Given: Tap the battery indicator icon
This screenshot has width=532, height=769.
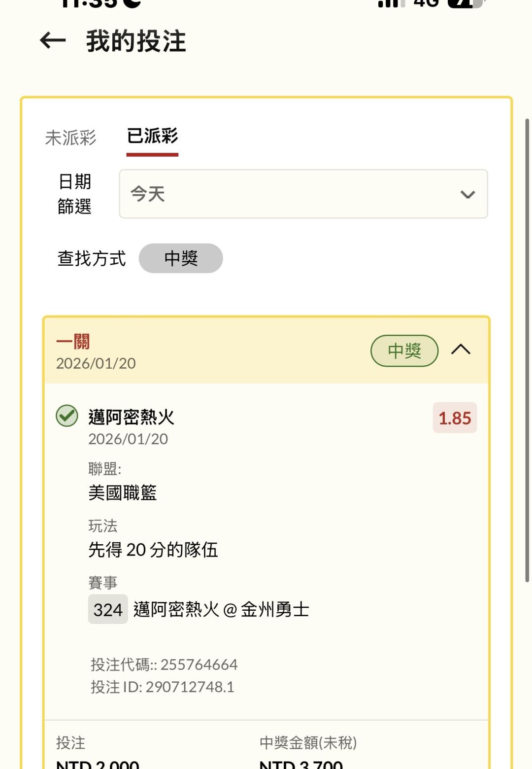Looking at the screenshot, I should click(x=465, y=3).
